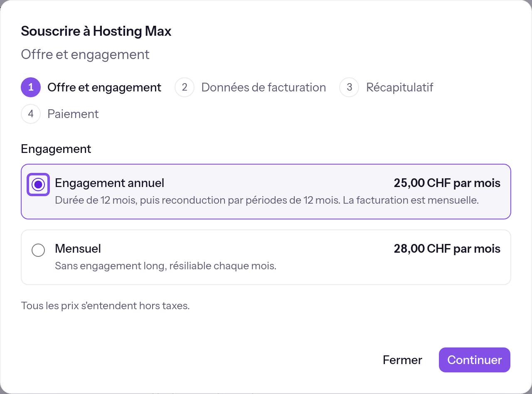Click the 'Offre et engagement' subtitle under the title
This screenshot has width=532, height=394.
[x=85, y=54]
